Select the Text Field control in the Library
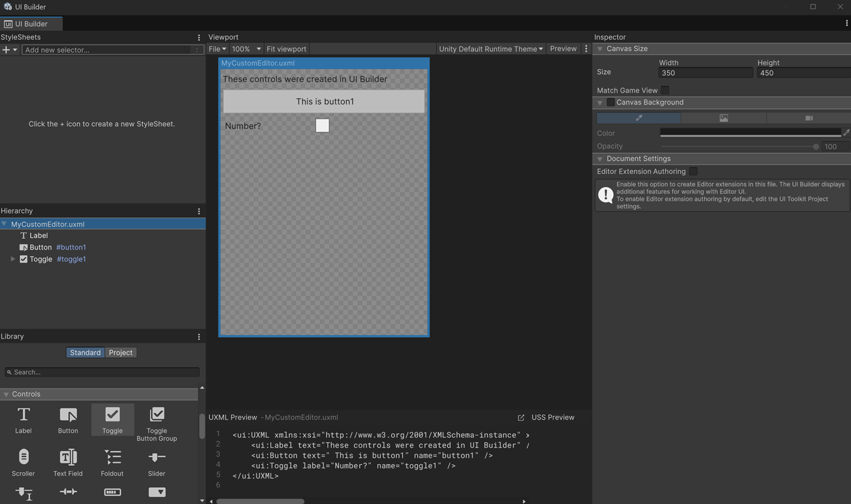Image resolution: width=851 pixels, height=504 pixels. point(68,463)
